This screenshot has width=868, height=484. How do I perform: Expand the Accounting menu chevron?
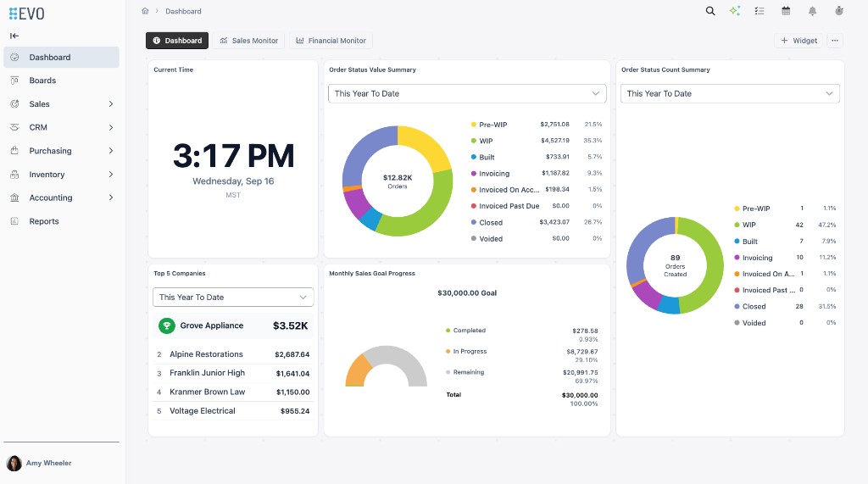111,197
